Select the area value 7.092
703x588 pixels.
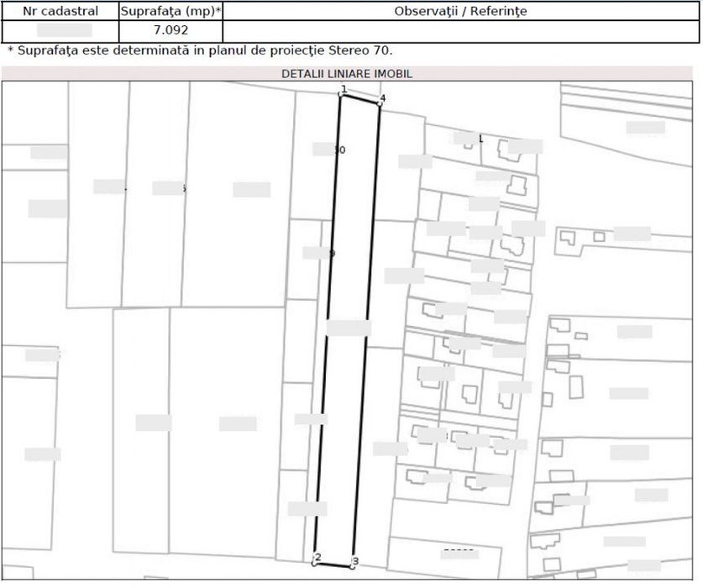click(x=171, y=30)
